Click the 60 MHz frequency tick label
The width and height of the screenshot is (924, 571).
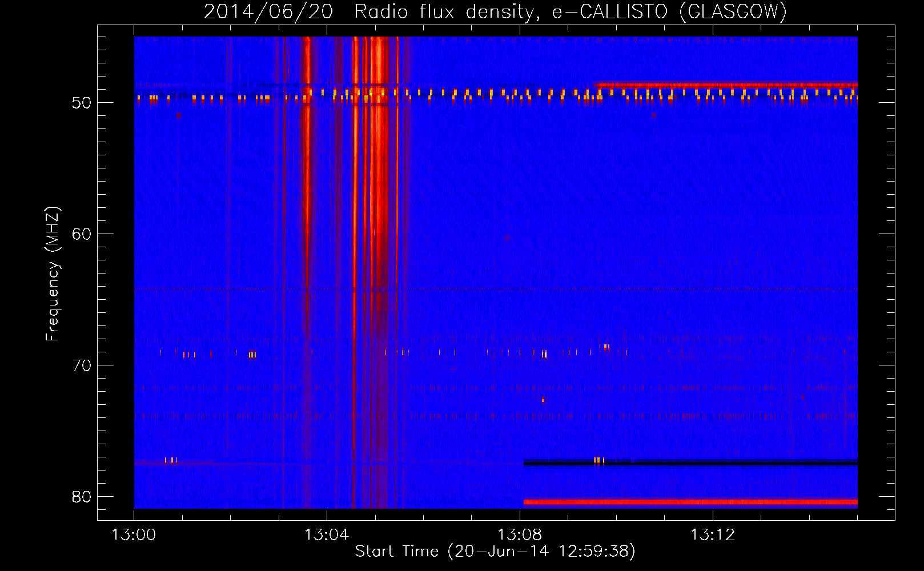pos(82,234)
